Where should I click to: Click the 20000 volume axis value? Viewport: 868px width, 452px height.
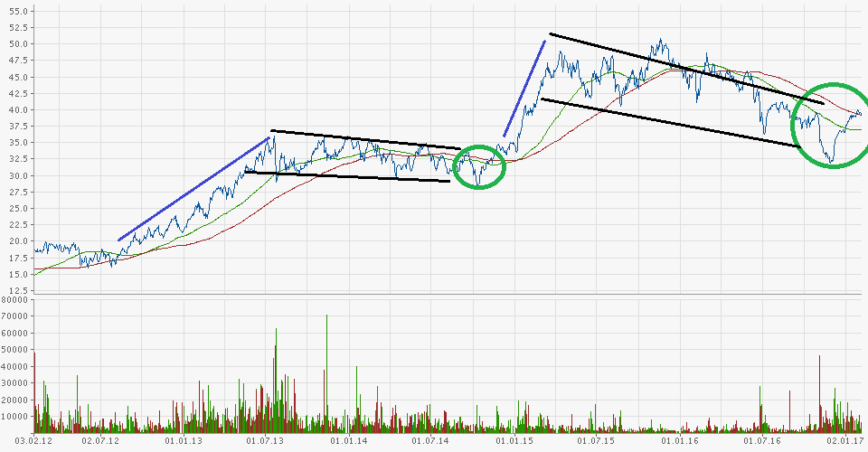tap(14, 400)
